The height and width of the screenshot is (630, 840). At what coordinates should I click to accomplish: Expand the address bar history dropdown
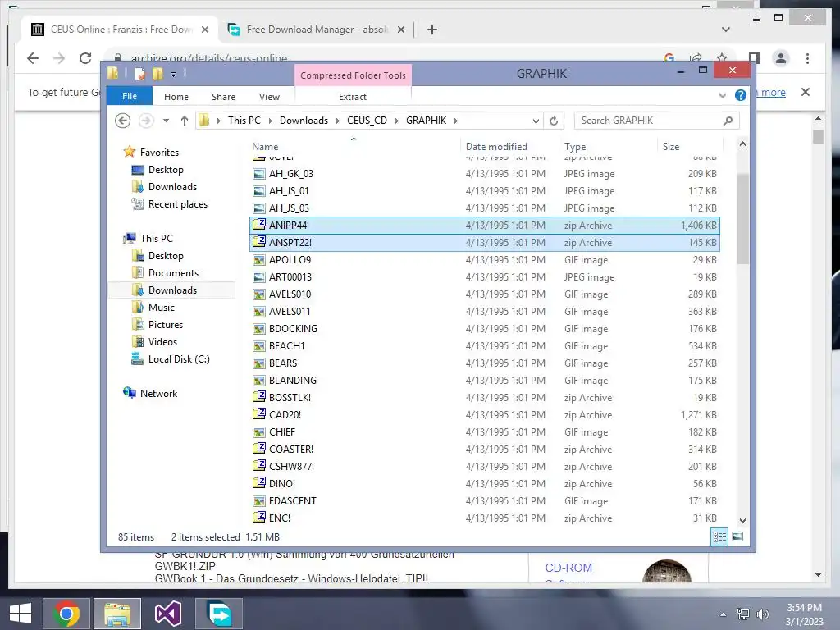(535, 121)
